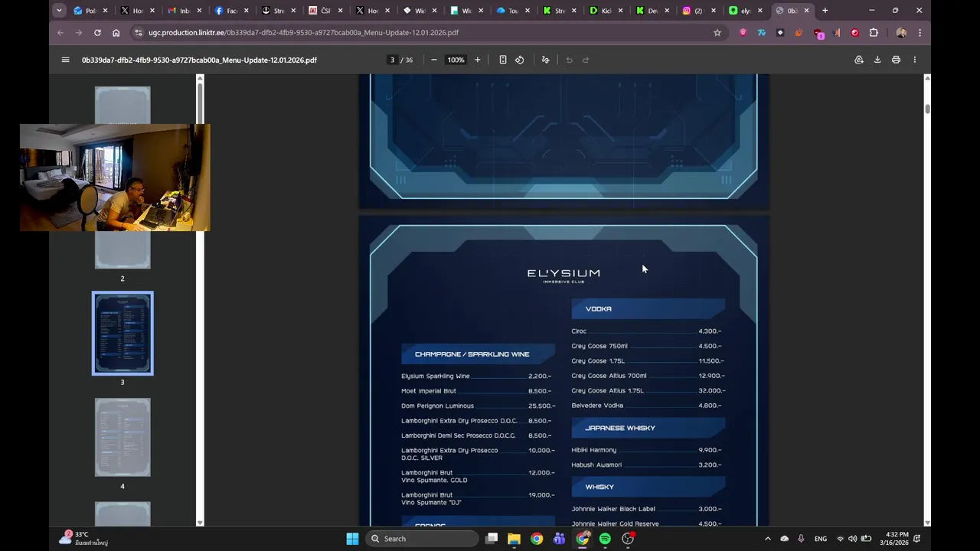Open PDF viewer more actions menu

click(x=914, y=60)
